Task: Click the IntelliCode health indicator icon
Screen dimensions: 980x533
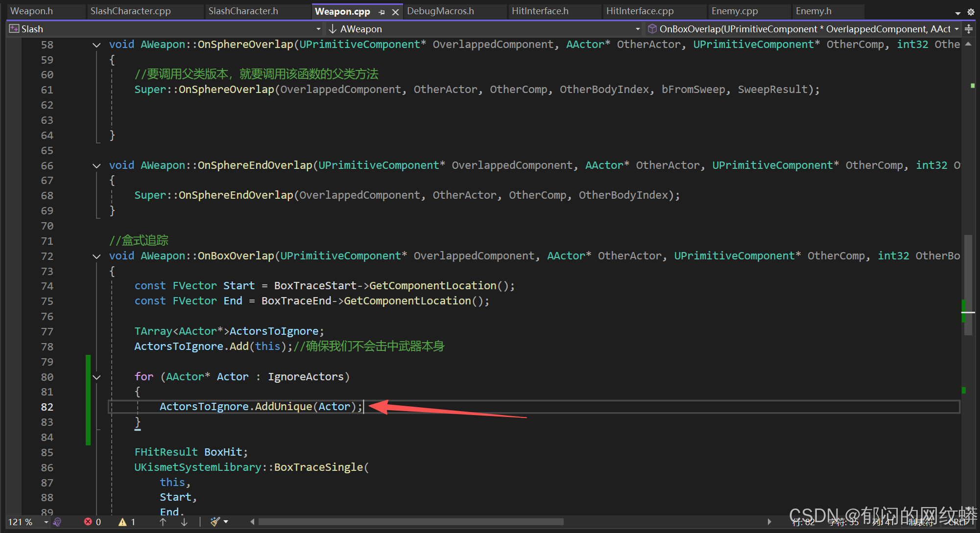Action: click(57, 522)
